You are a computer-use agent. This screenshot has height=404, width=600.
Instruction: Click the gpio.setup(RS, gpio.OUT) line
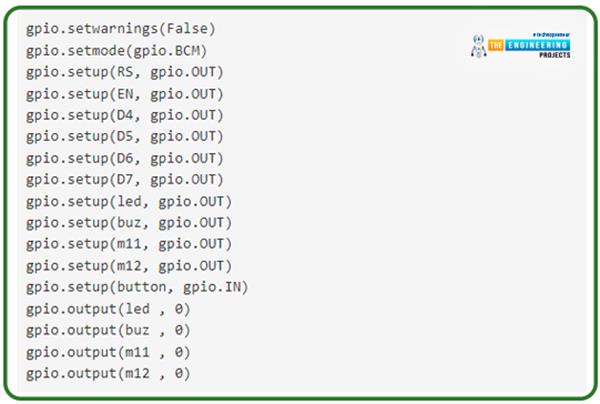(x=125, y=72)
